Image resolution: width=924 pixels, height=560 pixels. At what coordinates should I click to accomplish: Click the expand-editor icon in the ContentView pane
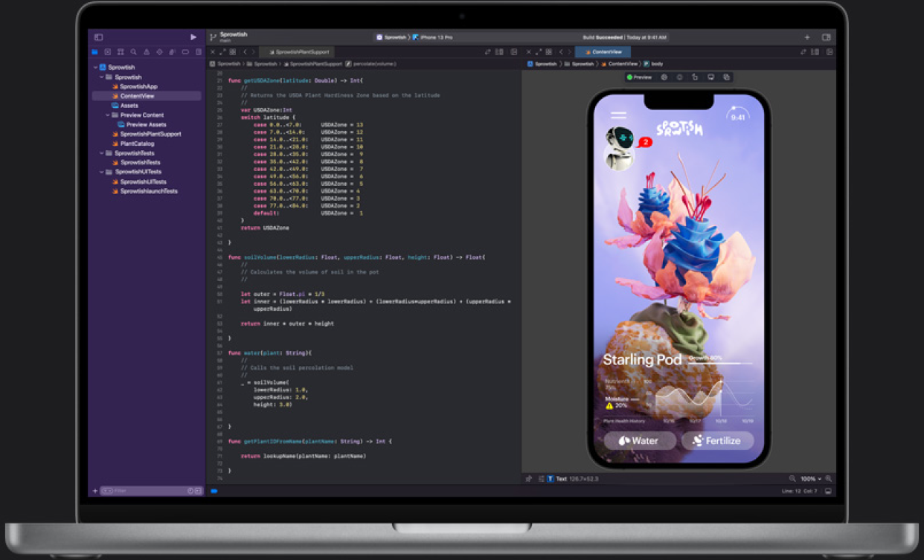point(539,52)
